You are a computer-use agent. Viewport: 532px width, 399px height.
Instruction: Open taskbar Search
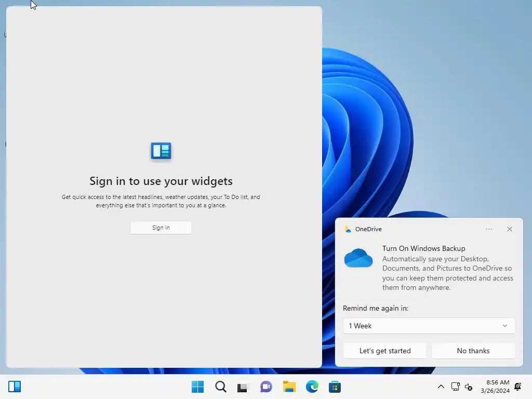tap(220, 387)
